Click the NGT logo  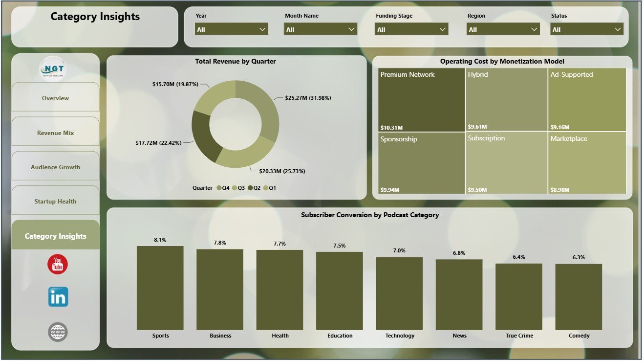pos(53,68)
